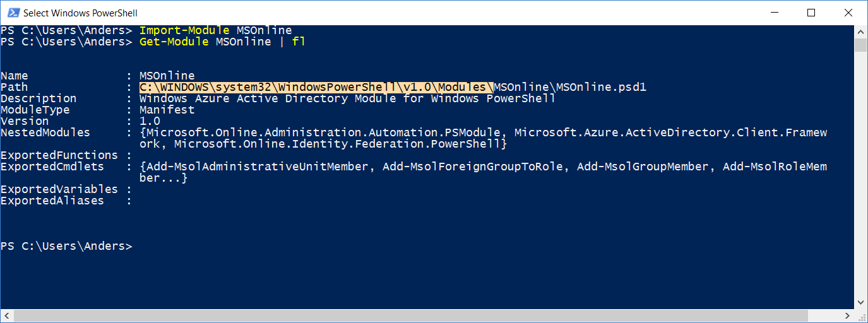Image resolution: width=868 pixels, height=323 pixels.
Task: Click the PowerShell icon in title bar
Action: click(x=12, y=13)
